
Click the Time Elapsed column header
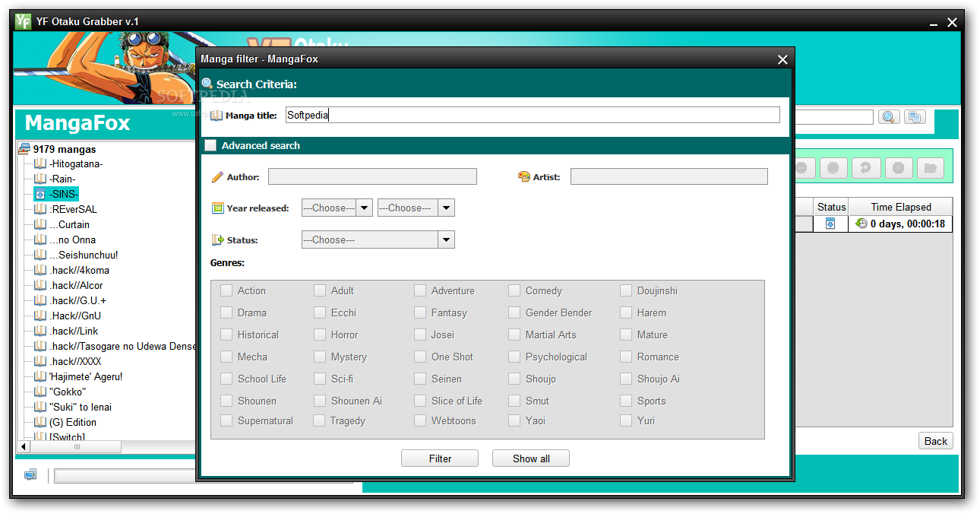coord(901,207)
